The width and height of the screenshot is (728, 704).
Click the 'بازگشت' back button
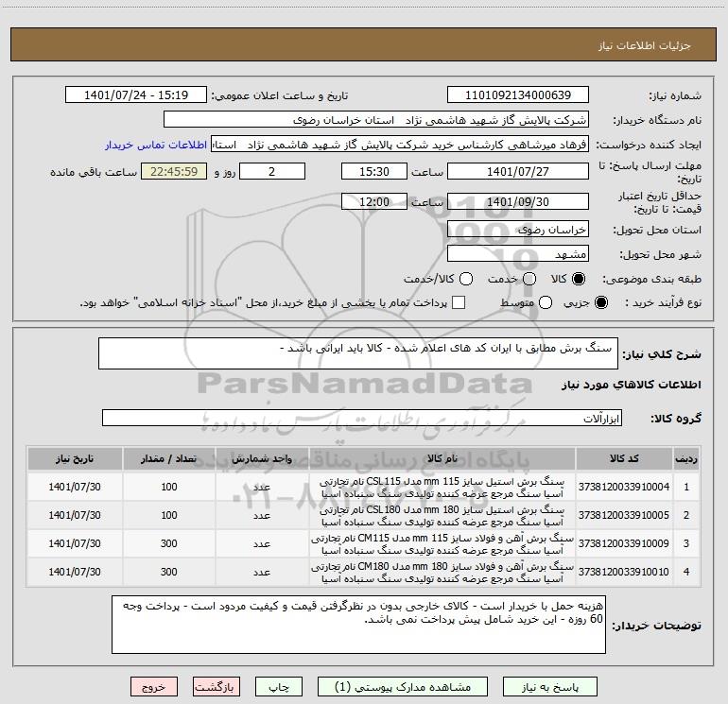(x=217, y=687)
